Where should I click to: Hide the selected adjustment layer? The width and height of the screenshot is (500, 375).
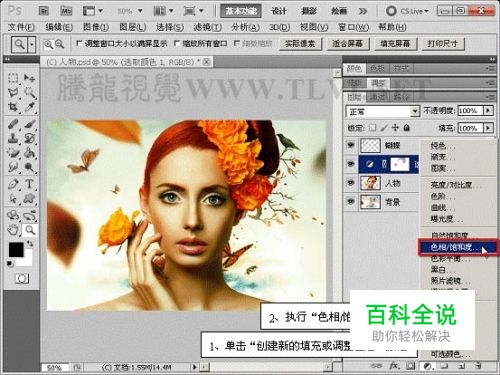pos(351,164)
